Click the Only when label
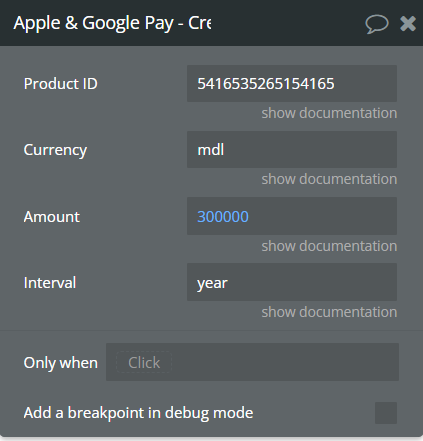Screen dimensions: 423x441 click(61, 363)
